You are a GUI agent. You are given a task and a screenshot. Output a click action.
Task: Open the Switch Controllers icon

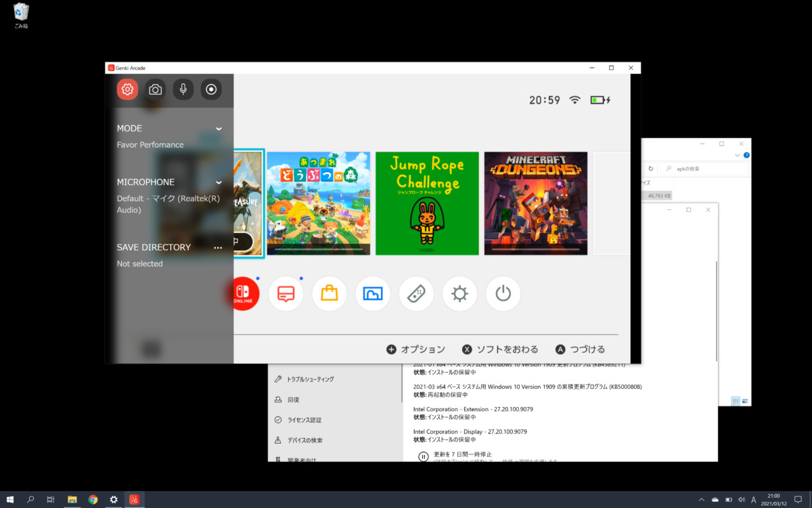click(x=416, y=294)
